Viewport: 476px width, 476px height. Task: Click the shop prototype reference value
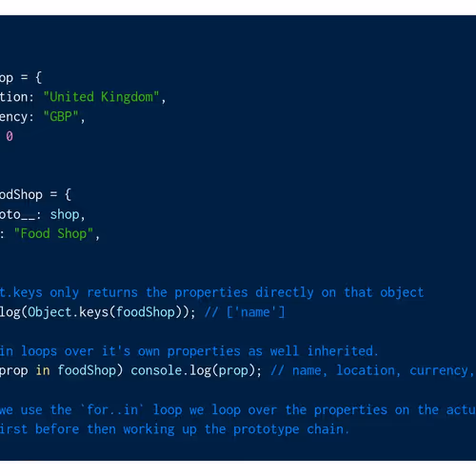[65, 215]
